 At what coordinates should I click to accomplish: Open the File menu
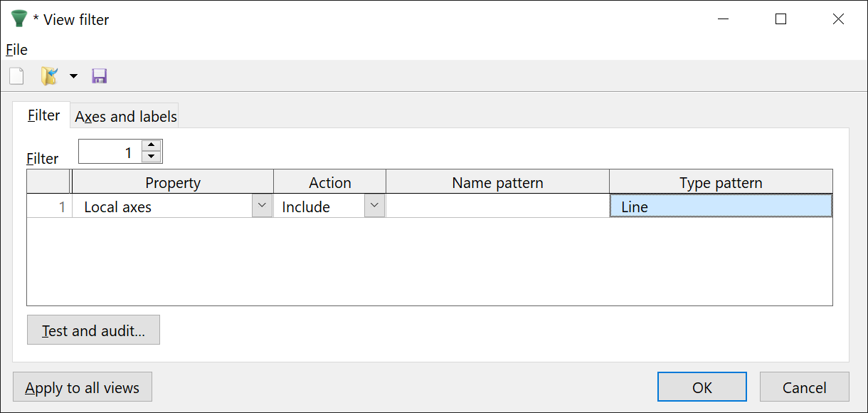click(16, 50)
